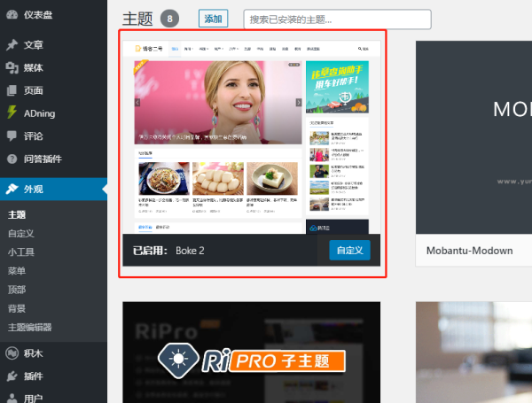Click the Pages icon in sidebar
This screenshot has height=403, width=532.
click(12, 90)
